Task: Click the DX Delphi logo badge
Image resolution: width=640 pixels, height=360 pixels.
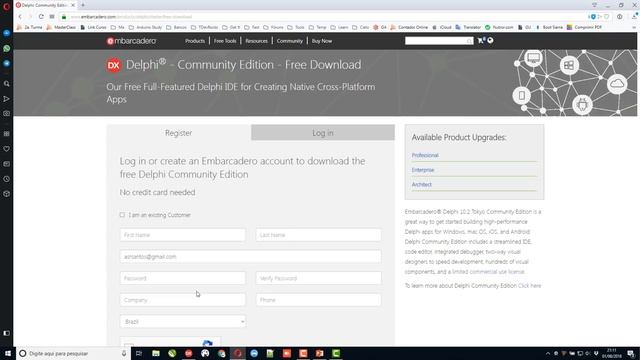Action: tap(114, 65)
